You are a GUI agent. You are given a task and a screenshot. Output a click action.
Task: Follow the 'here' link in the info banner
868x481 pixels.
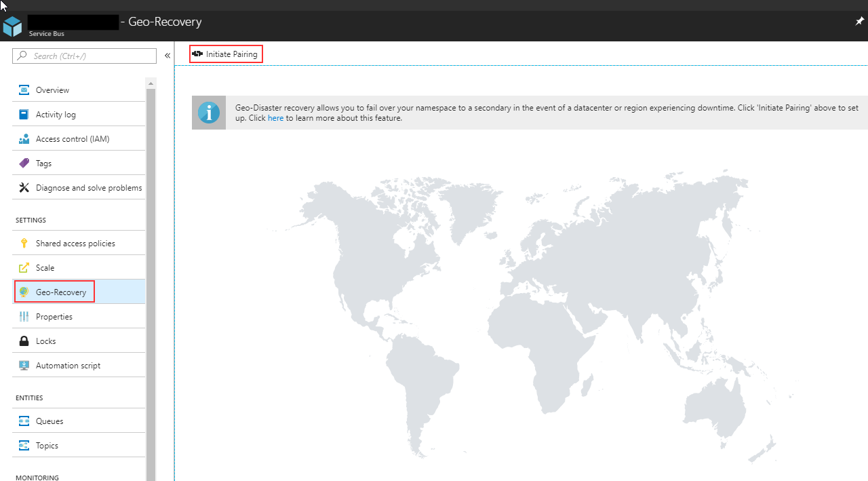click(275, 118)
